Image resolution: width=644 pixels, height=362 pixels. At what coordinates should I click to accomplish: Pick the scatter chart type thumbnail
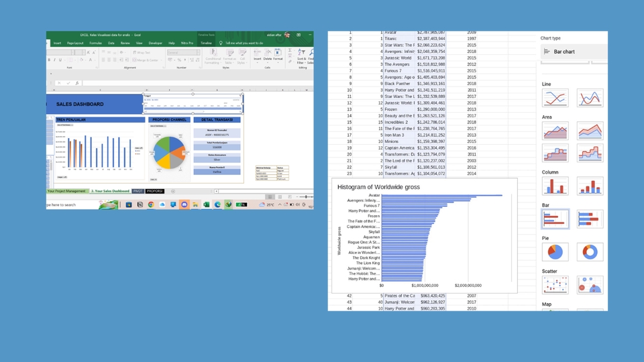(x=555, y=285)
